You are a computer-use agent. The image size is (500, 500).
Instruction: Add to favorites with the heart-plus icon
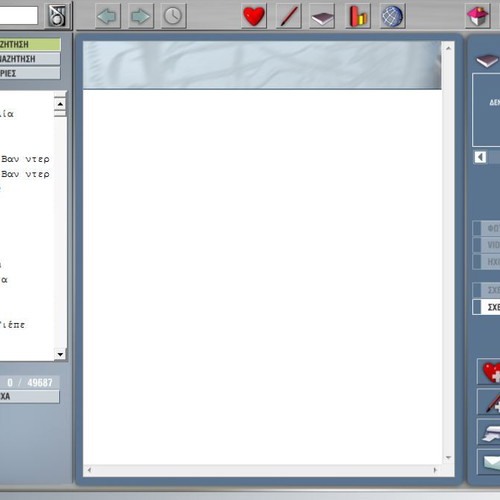point(489,371)
